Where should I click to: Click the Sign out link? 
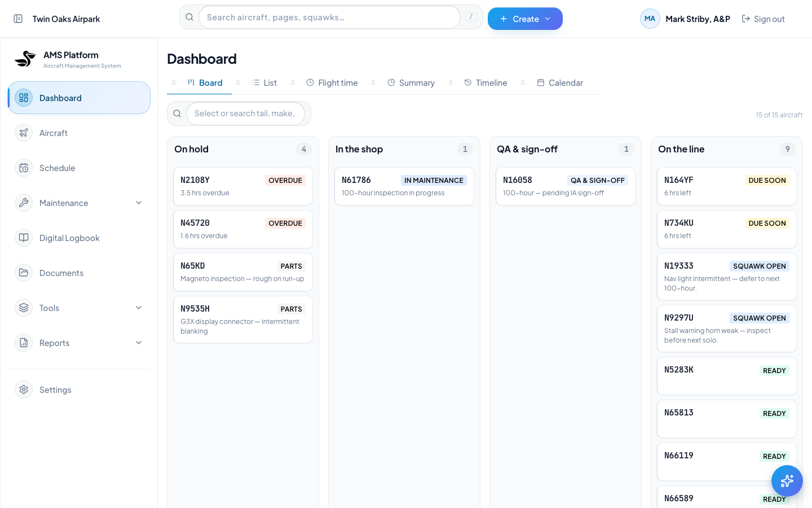[x=763, y=19]
